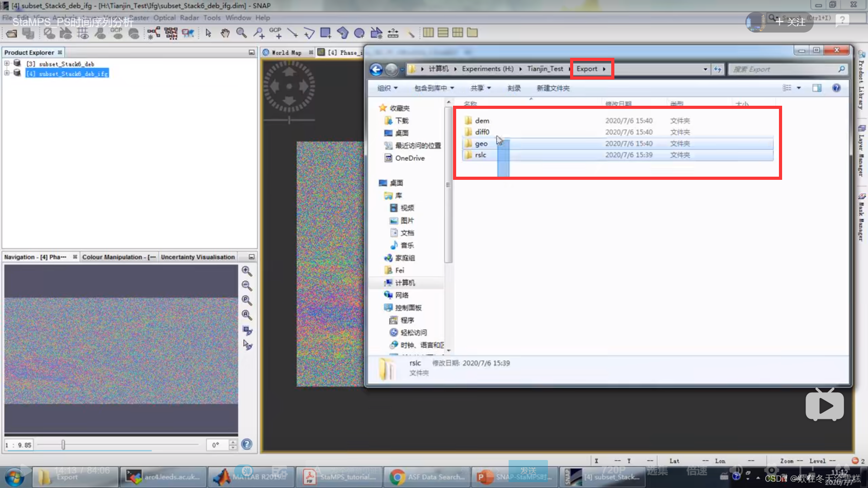Click Zoom In icon in Navigation panel
Image resolution: width=868 pixels, height=488 pixels.
click(x=246, y=271)
